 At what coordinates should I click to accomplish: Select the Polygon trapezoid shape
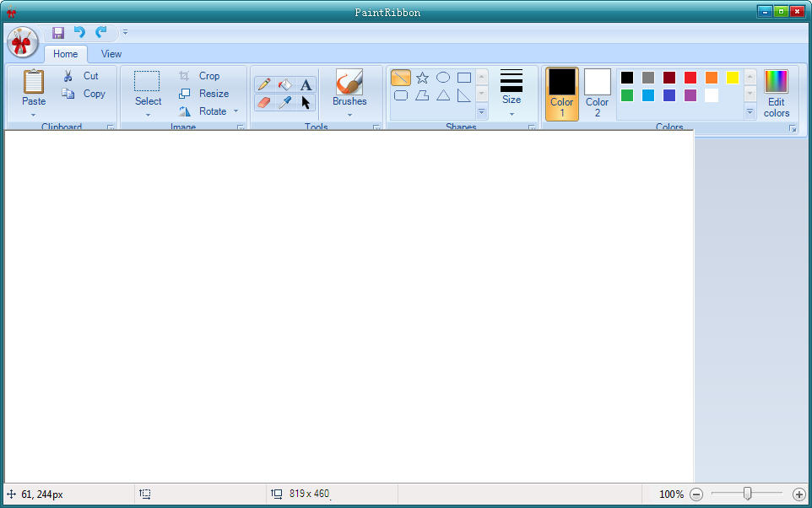(x=422, y=95)
